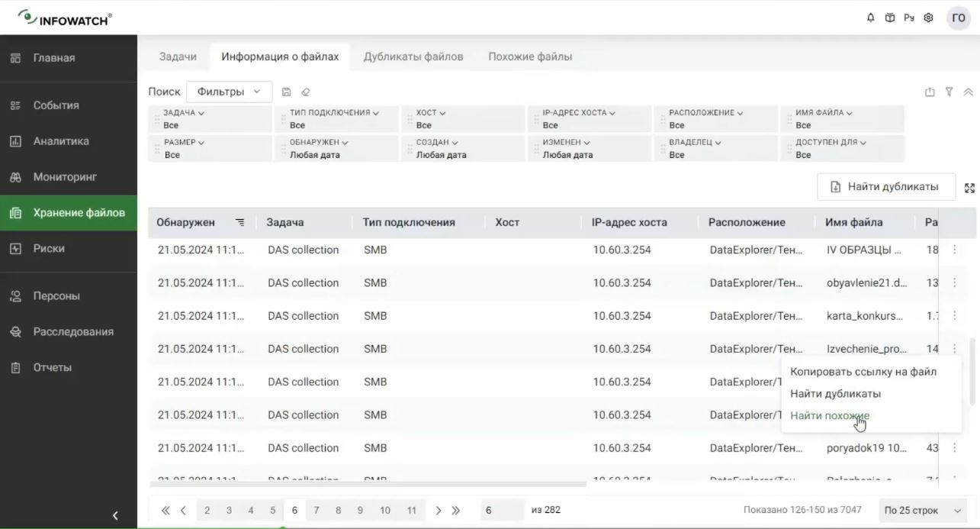The width and height of the screenshot is (980, 529).
Task: Toggle the filter funnel icon
Action: [x=949, y=92]
